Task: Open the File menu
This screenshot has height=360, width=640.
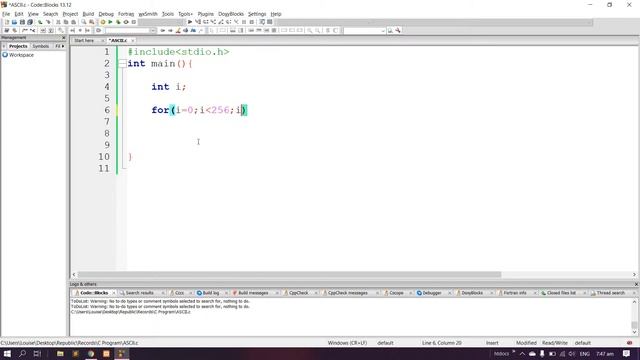Action: coord(6,14)
